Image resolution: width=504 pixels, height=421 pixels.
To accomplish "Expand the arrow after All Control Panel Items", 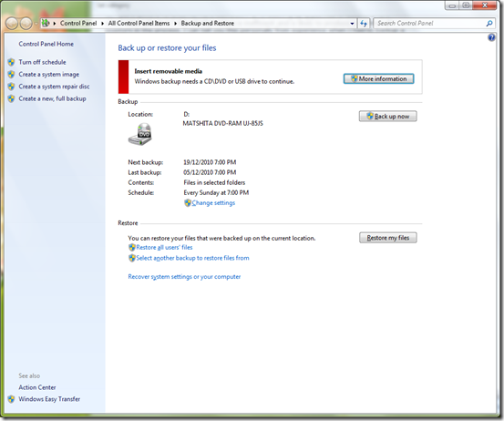I will pyautogui.click(x=176, y=23).
